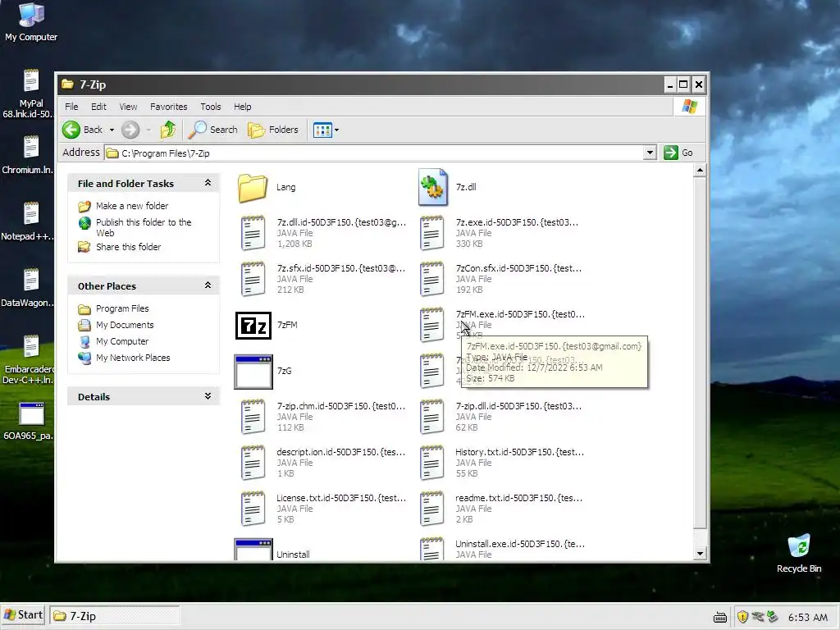Open the Help menu
Viewport: 840px width, 630px height.
click(x=243, y=107)
